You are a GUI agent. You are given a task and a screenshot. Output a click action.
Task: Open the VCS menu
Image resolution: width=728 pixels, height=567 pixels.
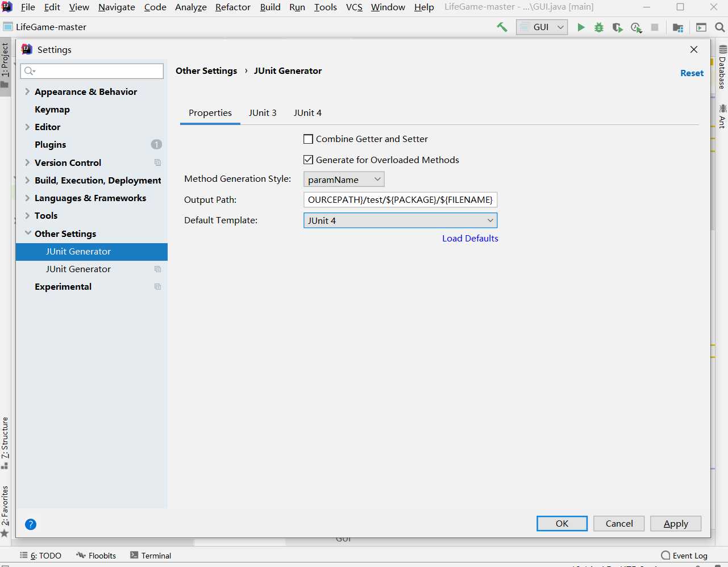(354, 7)
